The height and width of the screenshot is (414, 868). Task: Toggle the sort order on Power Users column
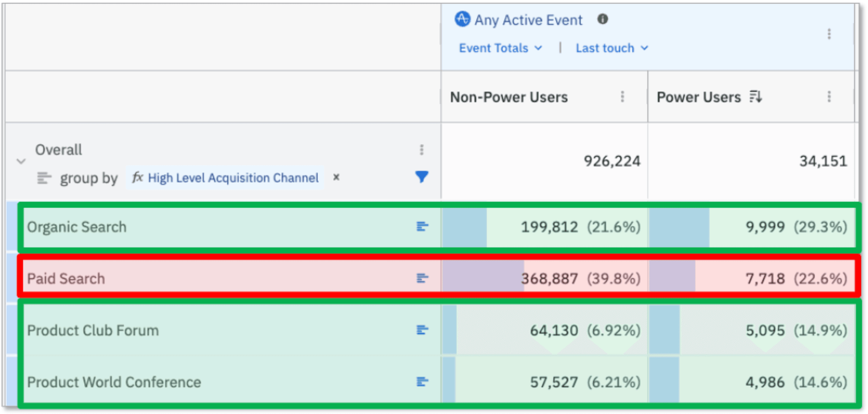pos(756,96)
